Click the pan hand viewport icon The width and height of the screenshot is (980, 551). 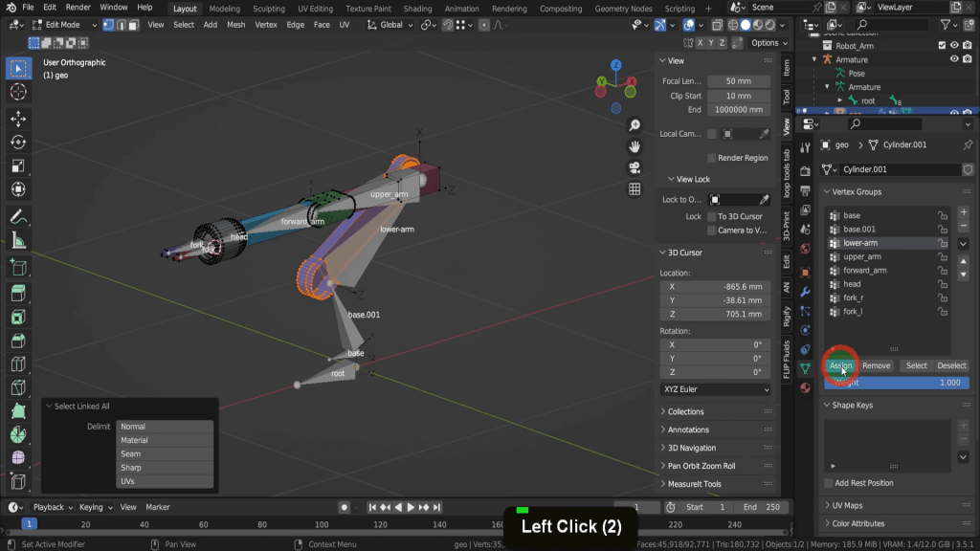pos(635,146)
